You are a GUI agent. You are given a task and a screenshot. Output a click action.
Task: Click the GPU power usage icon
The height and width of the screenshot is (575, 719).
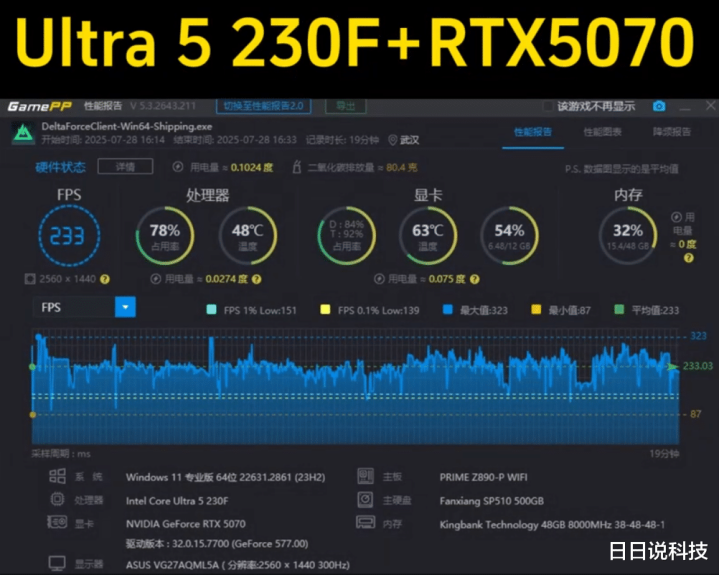[x=379, y=279]
